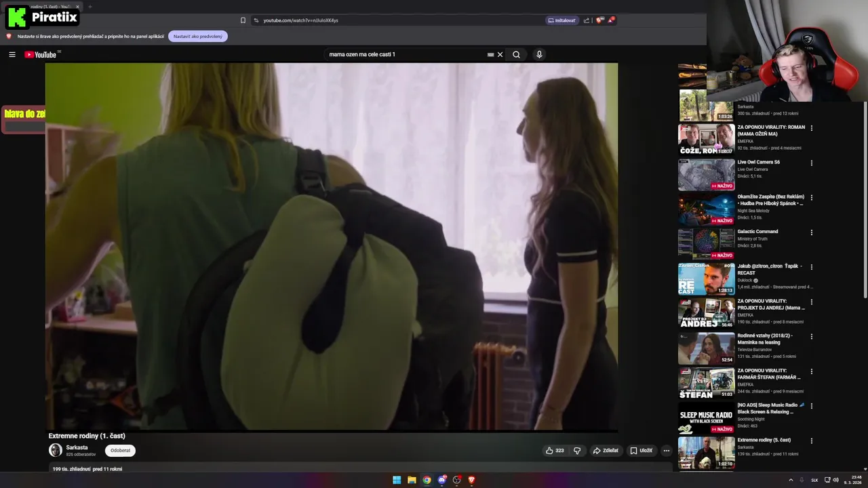Open the 'Extremne rodiny (5. časť)' thumbnail
Image resolution: width=868 pixels, height=488 pixels.
point(707,453)
